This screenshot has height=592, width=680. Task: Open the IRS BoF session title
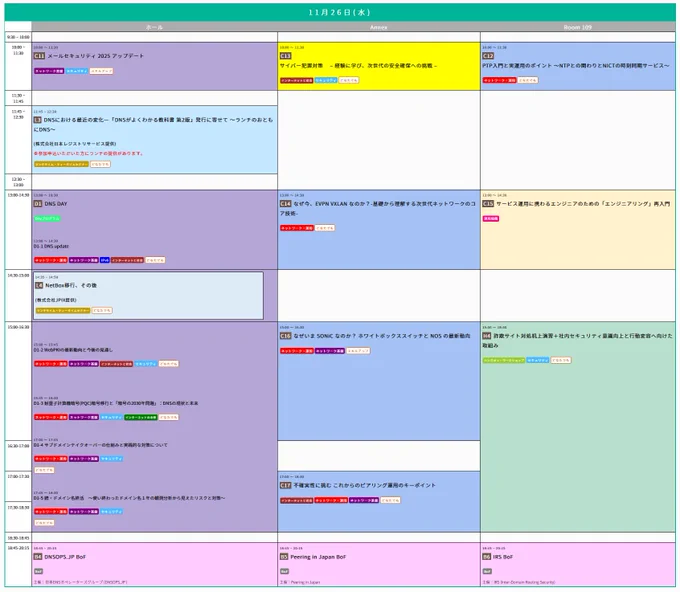point(503,557)
